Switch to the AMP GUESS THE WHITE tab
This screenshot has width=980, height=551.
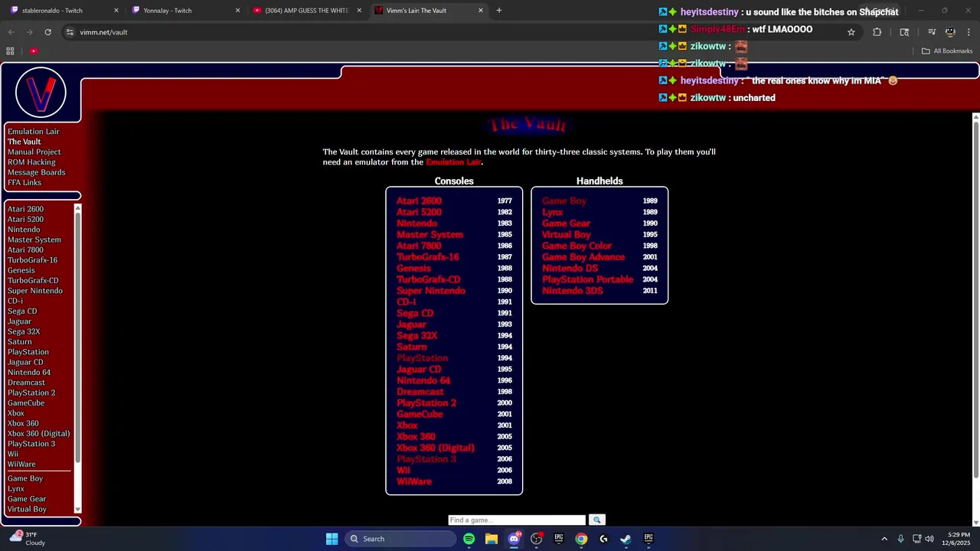pos(306,11)
